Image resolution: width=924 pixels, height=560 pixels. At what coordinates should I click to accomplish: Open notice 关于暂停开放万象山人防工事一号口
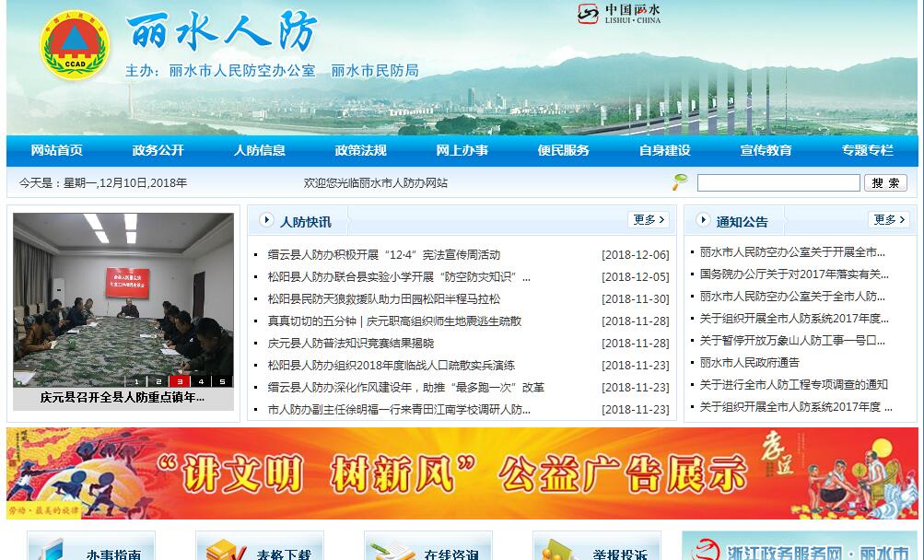pos(792,340)
